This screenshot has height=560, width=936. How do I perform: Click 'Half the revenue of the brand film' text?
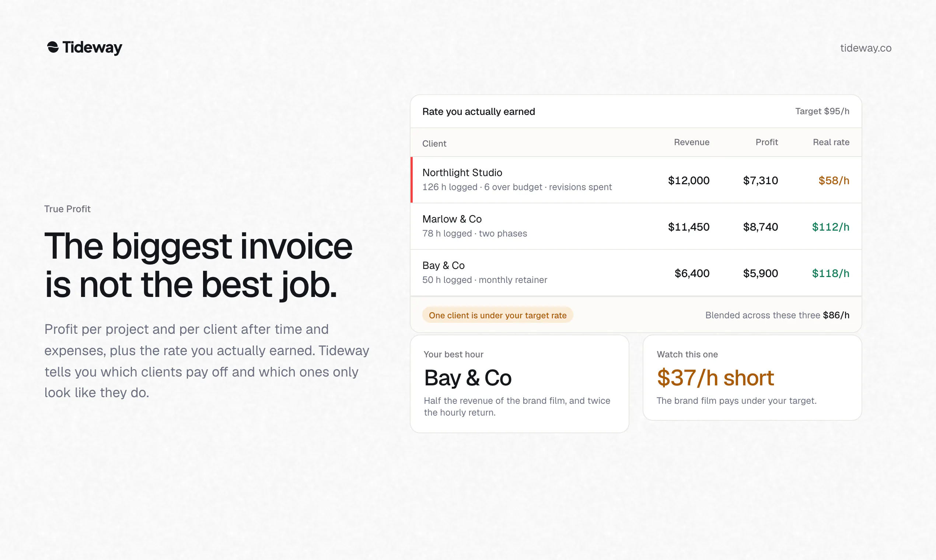[517, 406]
